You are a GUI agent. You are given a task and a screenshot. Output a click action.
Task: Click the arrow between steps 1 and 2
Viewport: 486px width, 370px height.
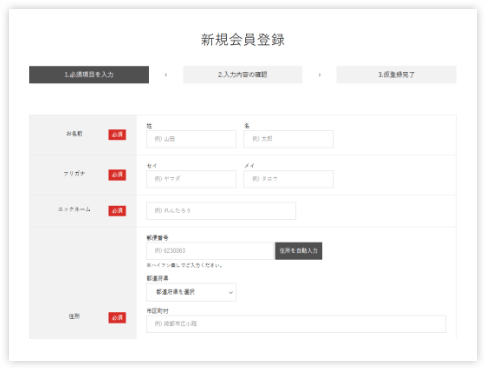coord(166,75)
